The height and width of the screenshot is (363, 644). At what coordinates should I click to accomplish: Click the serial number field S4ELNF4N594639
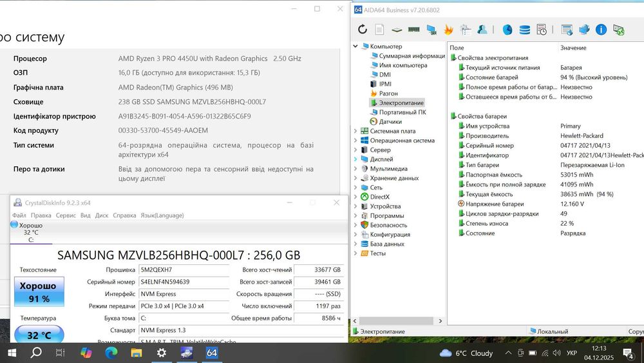tap(184, 282)
